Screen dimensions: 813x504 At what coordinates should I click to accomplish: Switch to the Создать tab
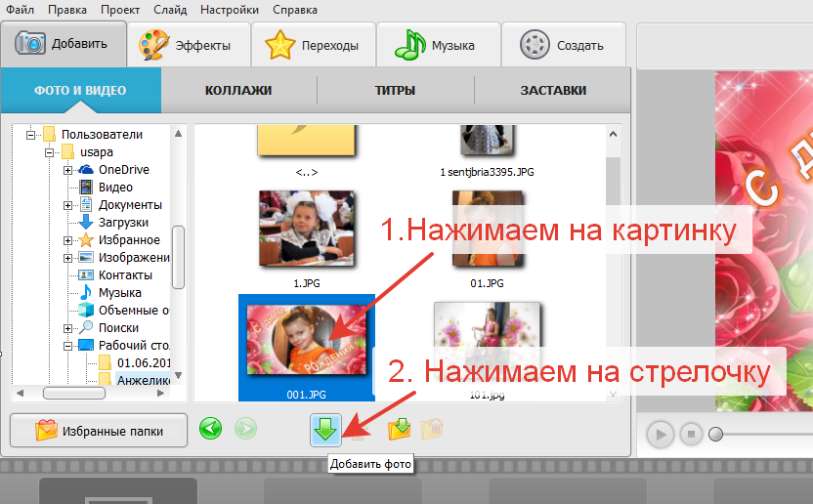click(564, 45)
